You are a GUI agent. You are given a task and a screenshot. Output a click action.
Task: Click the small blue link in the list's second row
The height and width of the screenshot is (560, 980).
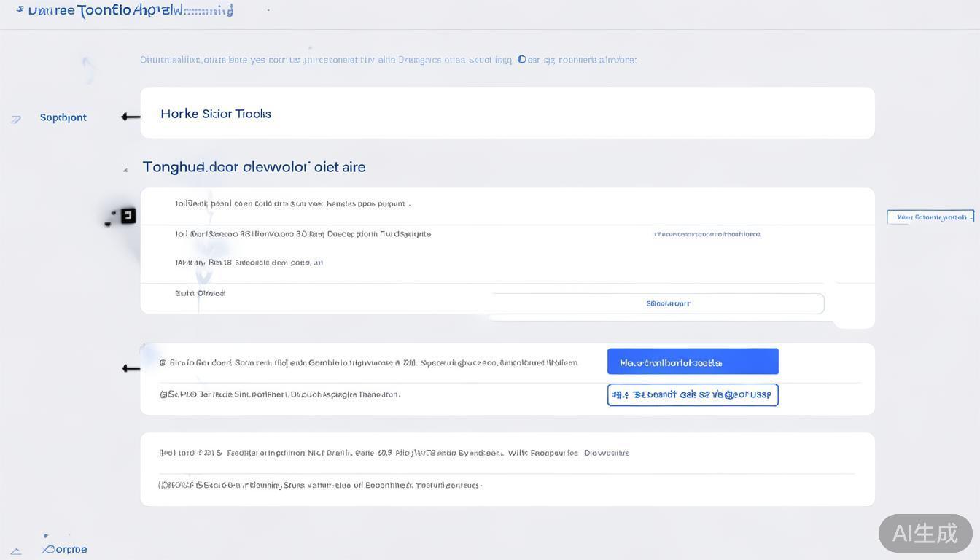click(x=707, y=234)
